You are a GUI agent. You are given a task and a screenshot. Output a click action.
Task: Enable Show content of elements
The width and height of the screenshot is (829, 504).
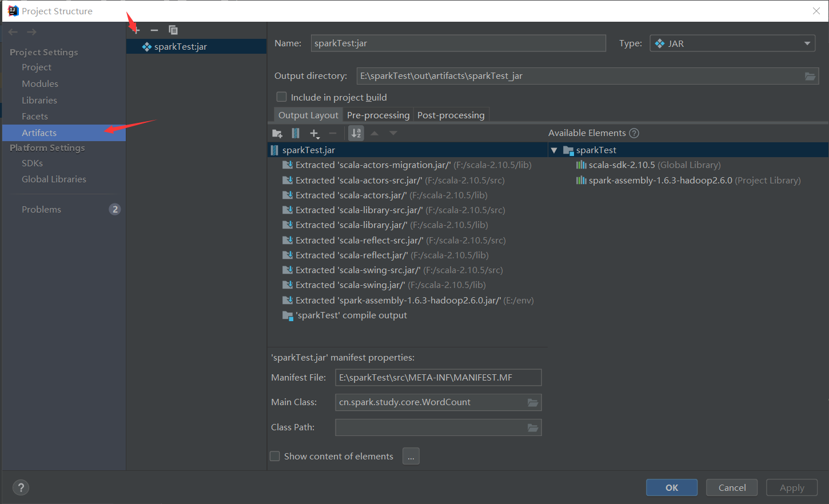(274, 456)
